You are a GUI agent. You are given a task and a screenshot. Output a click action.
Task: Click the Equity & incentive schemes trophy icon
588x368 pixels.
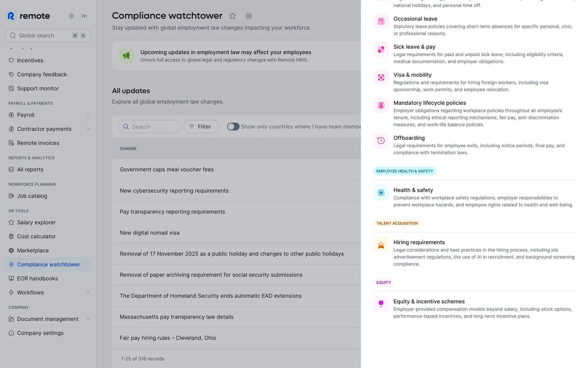click(381, 304)
